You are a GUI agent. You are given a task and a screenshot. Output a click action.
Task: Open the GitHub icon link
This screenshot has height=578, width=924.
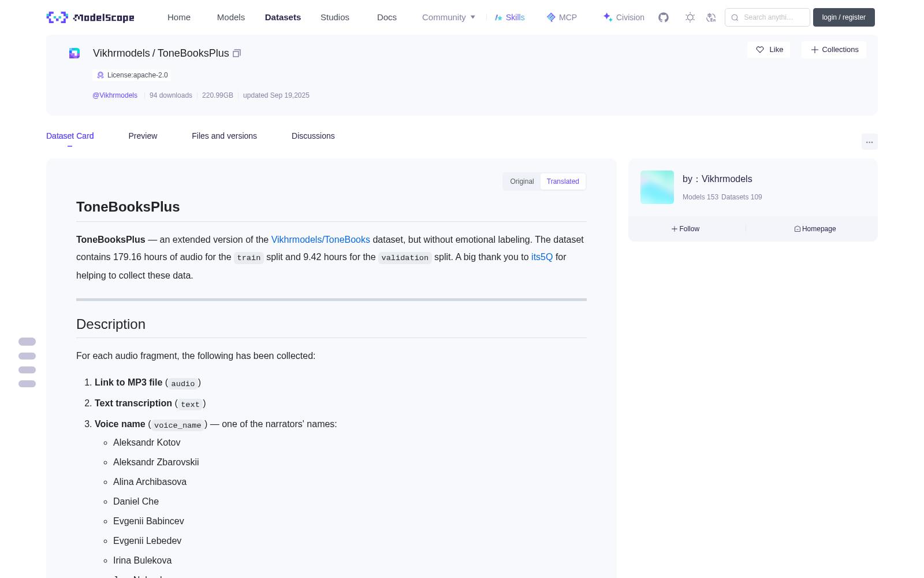click(x=664, y=17)
